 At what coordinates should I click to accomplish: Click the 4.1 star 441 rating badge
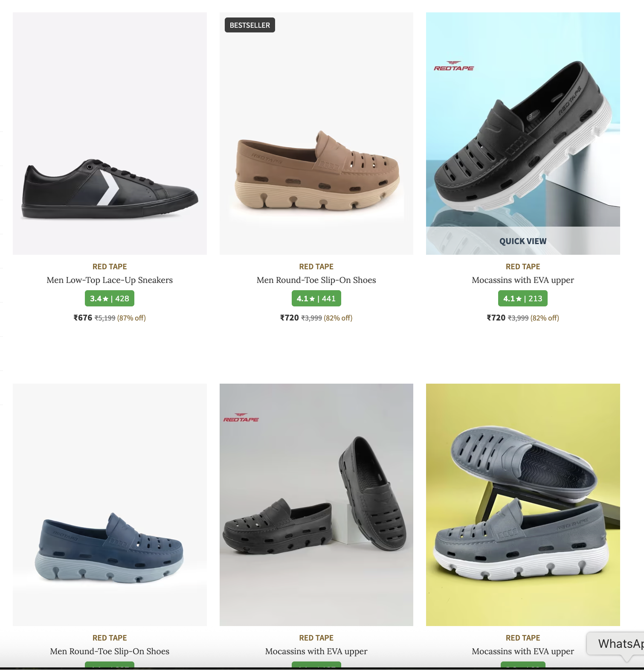(x=316, y=298)
